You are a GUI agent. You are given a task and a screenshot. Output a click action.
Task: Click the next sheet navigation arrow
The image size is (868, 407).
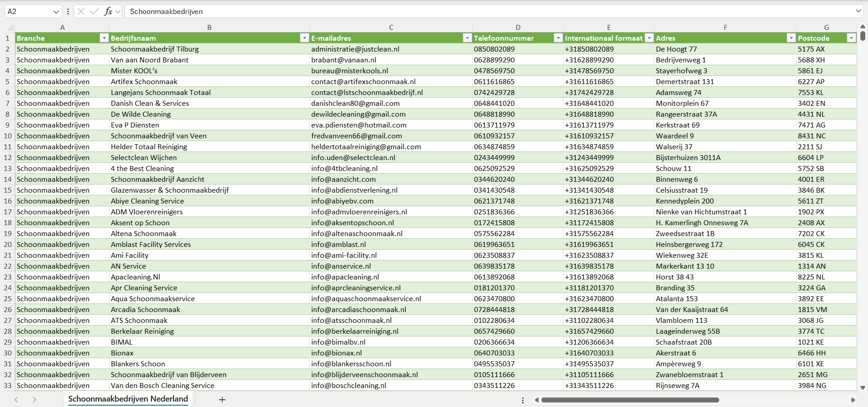pyautogui.click(x=34, y=399)
